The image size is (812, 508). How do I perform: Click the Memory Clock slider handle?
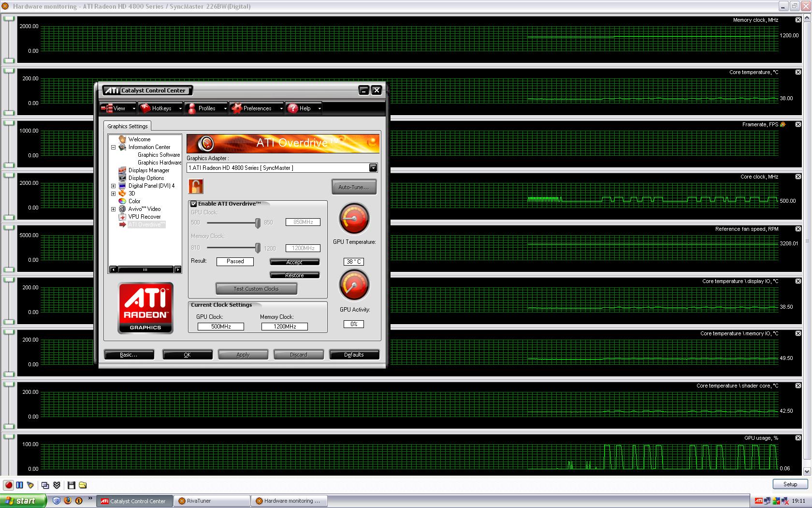[x=258, y=248]
